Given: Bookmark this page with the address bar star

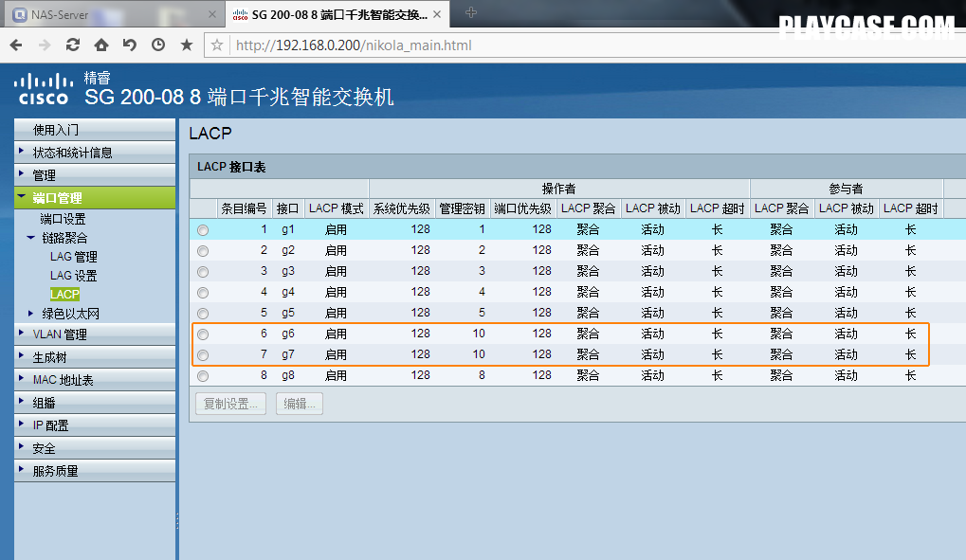Looking at the screenshot, I should (x=217, y=45).
